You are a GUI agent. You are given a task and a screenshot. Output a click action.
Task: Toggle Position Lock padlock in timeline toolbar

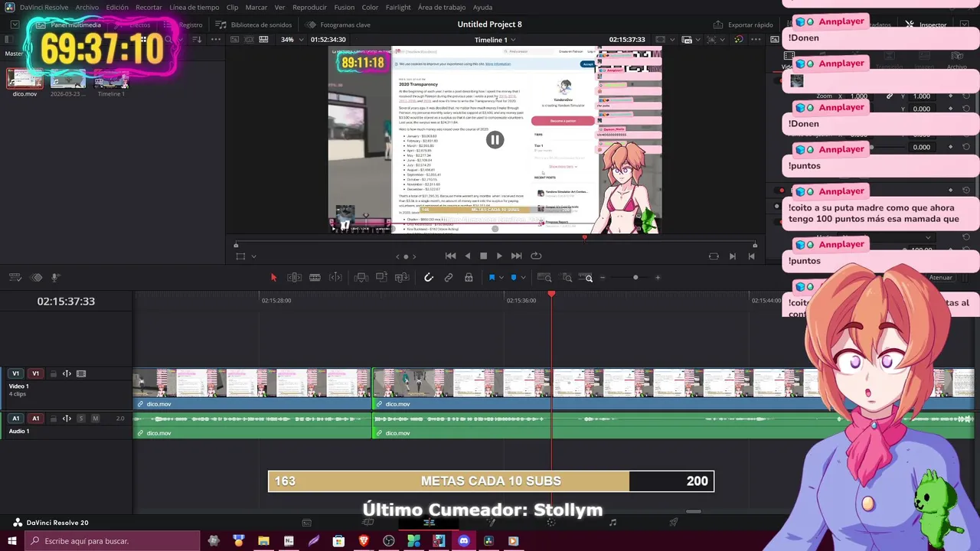469,278
